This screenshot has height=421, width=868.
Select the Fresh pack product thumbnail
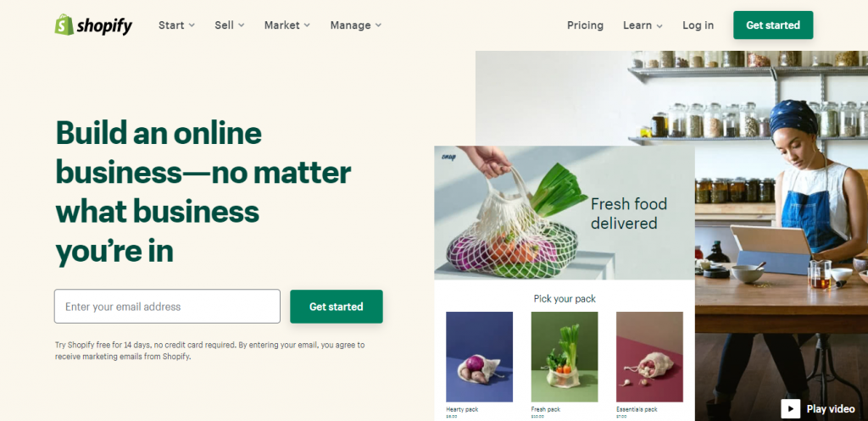click(x=564, y=357)
